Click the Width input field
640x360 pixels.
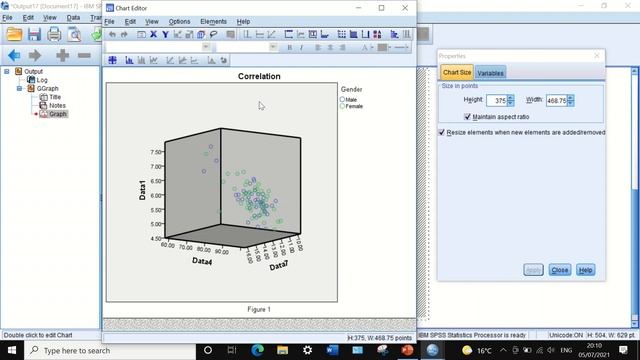(557, 100)
